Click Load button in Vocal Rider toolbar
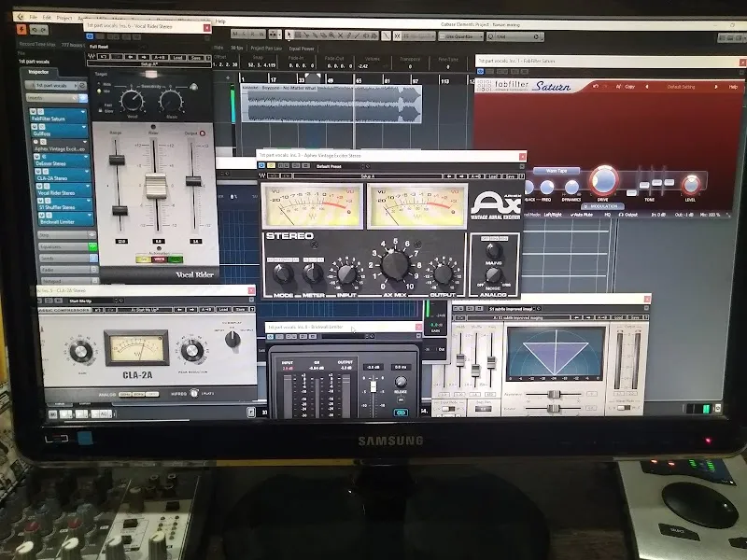The width and height of the screenshot is (747, 560). point(177,57)
